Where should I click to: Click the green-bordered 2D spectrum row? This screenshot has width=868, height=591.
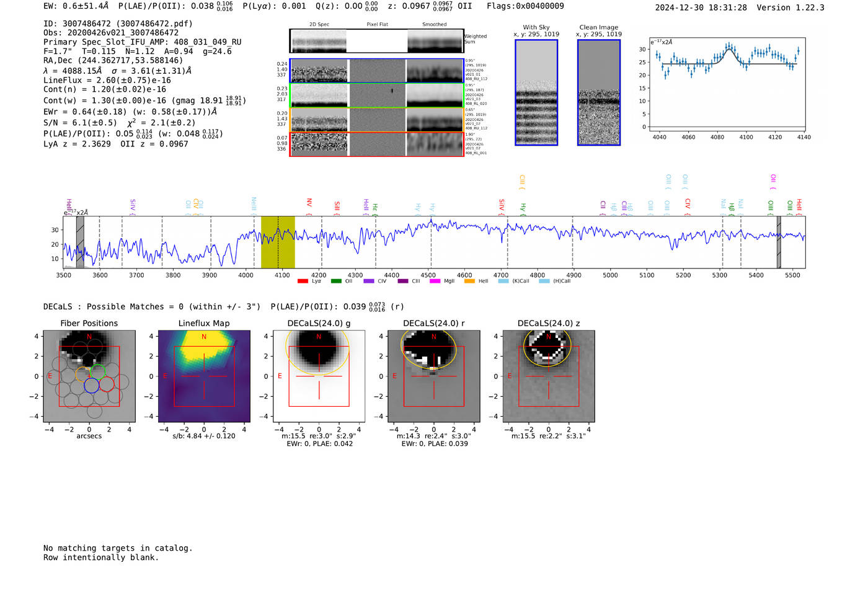click(x=377, y=96)
